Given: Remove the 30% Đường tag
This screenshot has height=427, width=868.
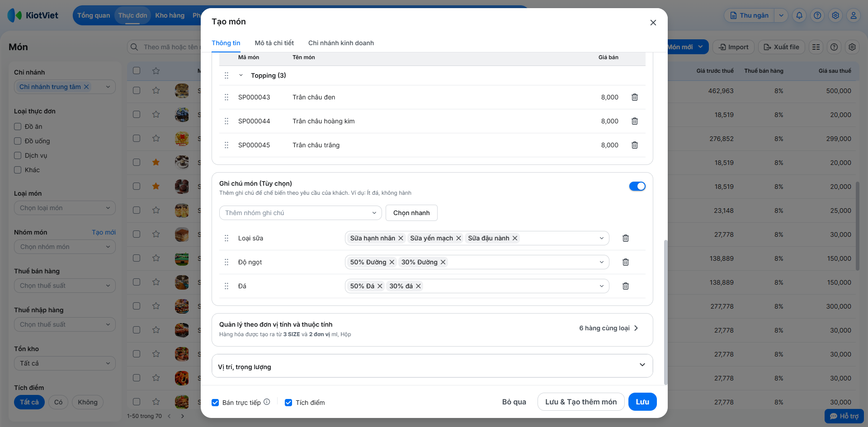Looking at the screenshot, I should (443, 262).
